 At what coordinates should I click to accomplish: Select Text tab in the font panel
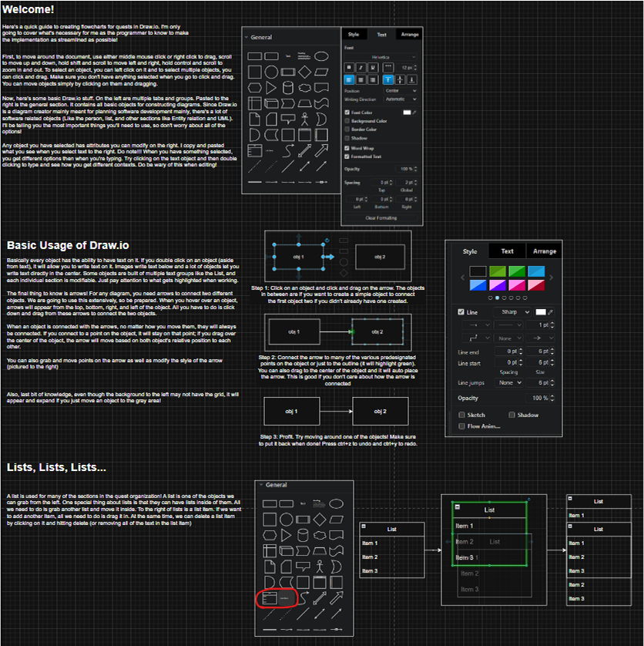click(382, 35)
